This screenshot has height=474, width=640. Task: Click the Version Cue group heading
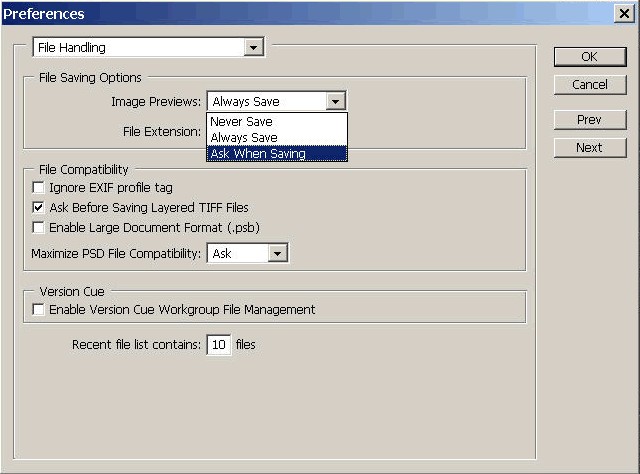(71, 292)
